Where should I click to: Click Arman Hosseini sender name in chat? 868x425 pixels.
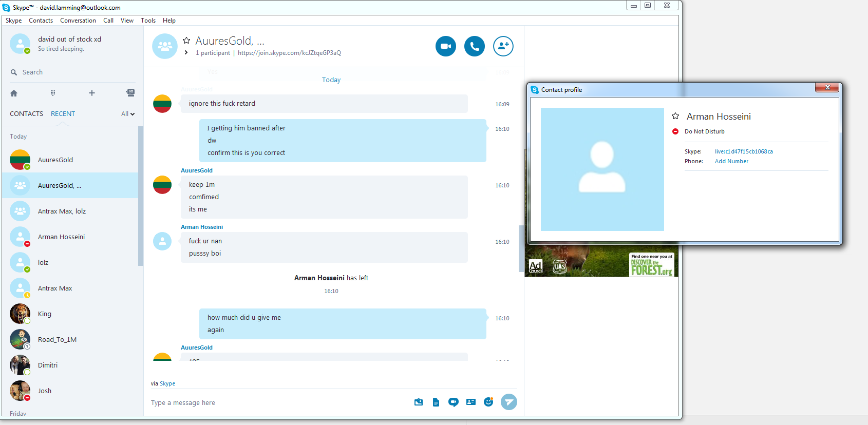click(202, 227)
